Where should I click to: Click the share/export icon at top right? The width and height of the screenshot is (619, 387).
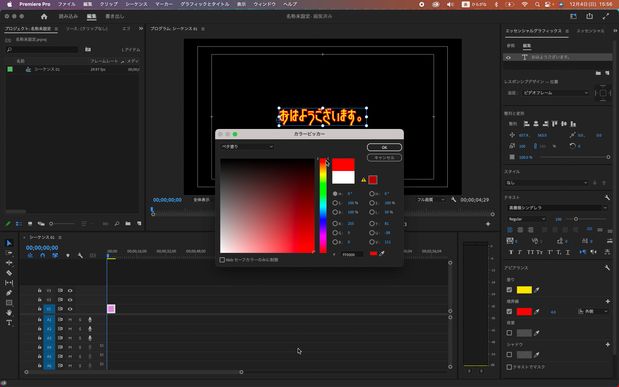[x=589, y=16]
